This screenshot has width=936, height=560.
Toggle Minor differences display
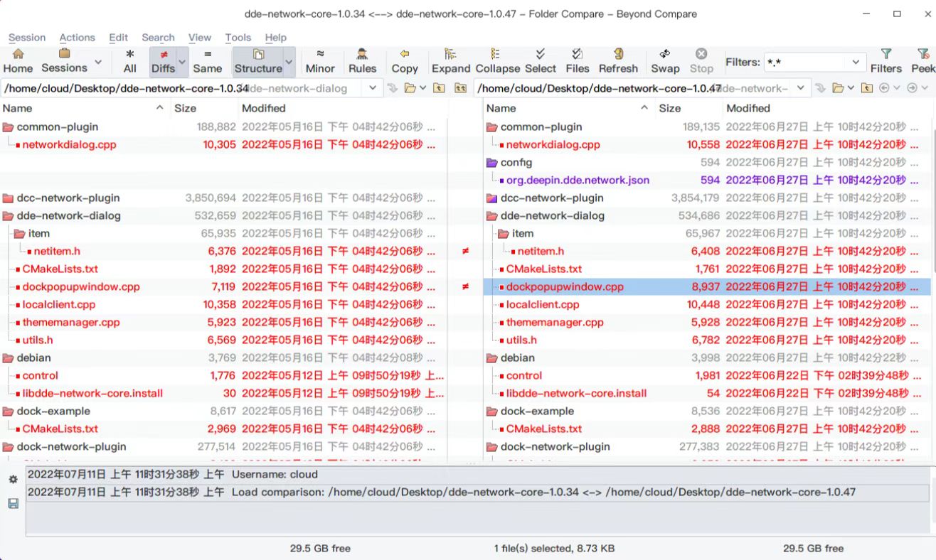point(320,61)
